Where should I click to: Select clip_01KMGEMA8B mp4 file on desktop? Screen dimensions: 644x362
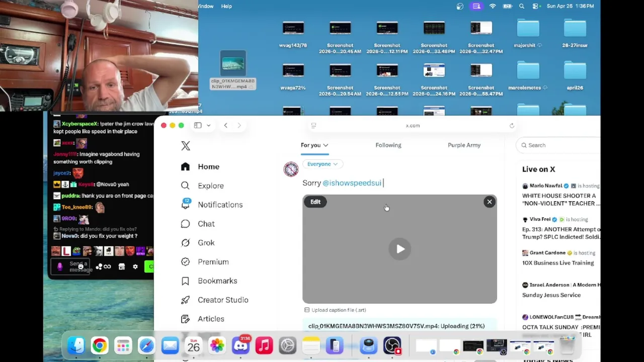coord(233,70)
